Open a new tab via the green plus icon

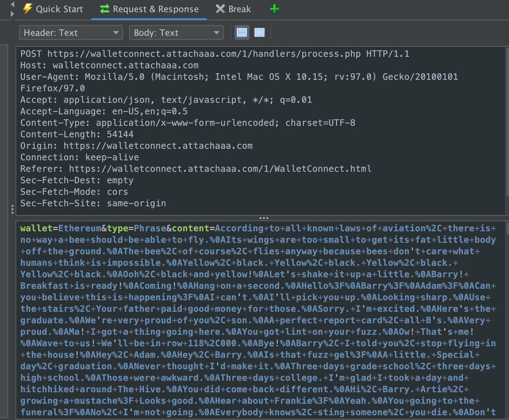click(274, 8)
